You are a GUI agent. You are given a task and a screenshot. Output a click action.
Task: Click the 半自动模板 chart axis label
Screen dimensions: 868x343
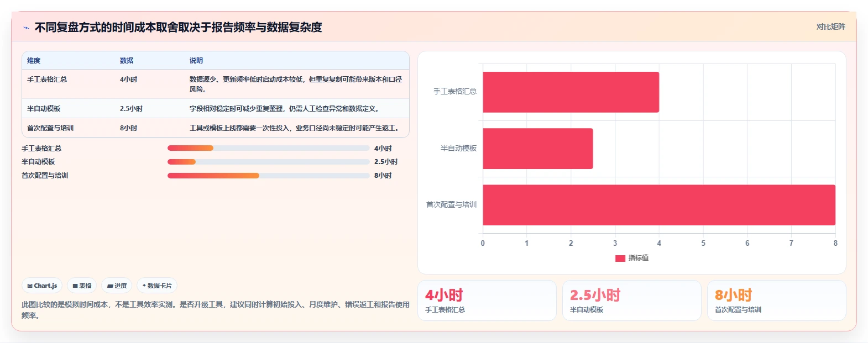tap(458, 149)
